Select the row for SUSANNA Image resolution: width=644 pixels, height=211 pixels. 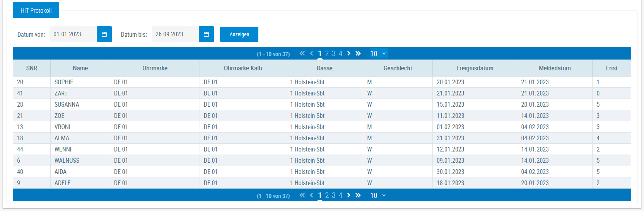pos(67,104)
